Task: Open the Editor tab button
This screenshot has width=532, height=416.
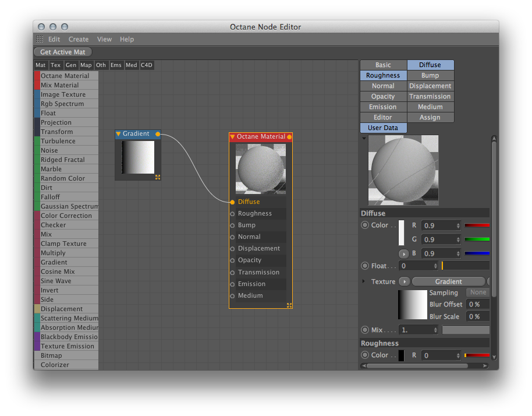Action: [x=383, y=118]
